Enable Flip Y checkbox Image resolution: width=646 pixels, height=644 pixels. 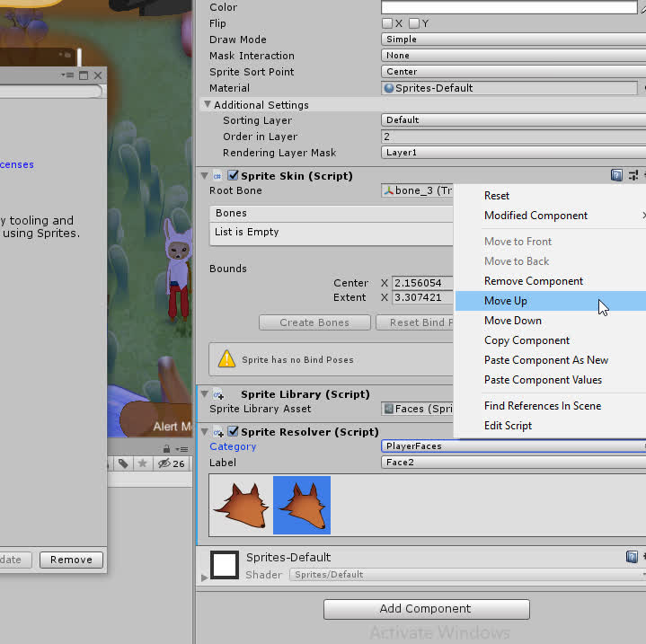(x=414, y=23)
